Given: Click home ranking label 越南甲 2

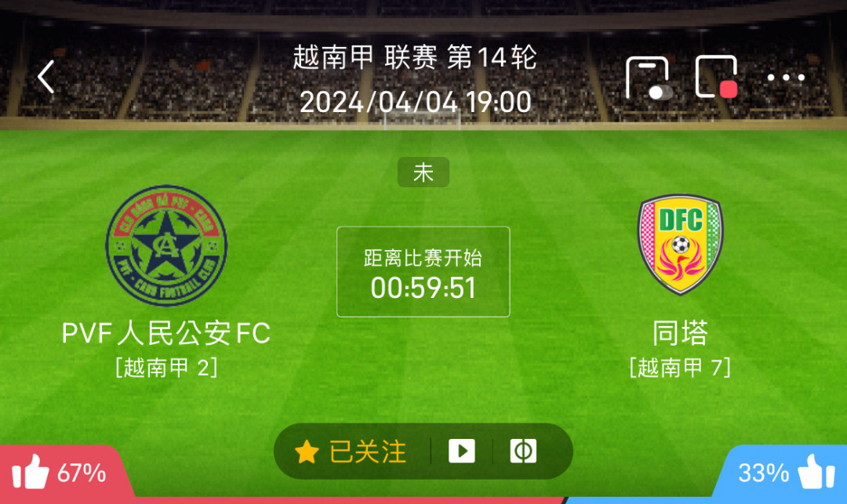Looking at the screenshot, I should click(x=166, y=368).
